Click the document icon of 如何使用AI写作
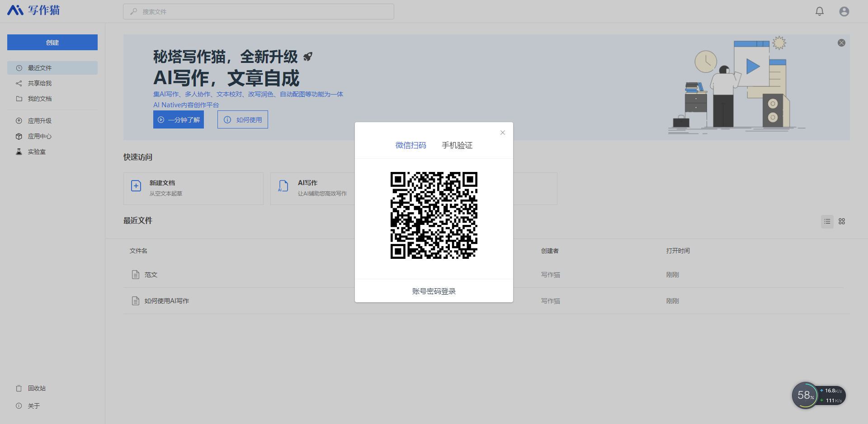The image size is (868, 424). [x=135, y=301]
